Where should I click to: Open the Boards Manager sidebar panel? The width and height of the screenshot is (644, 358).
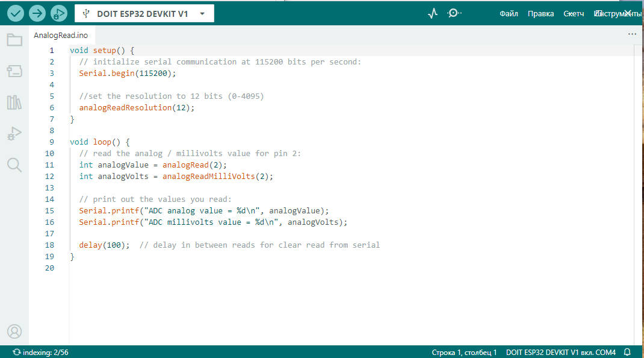click(x=14, y=72)
